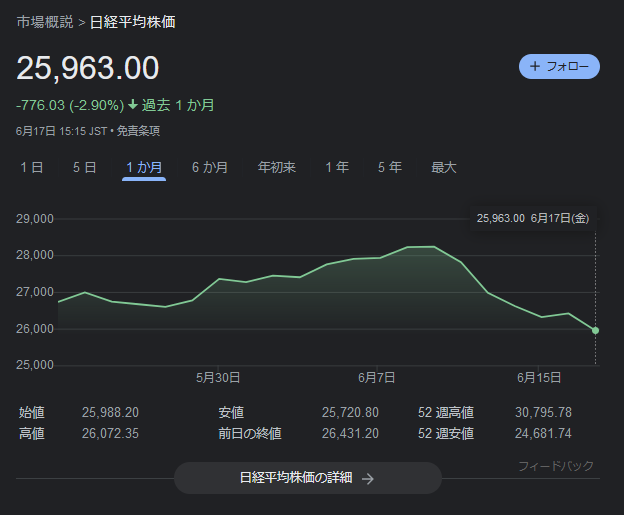Viewport: 624px width, 515px height.
Task: Click the 29,000 y-axis label
Action: coord(35,219)
